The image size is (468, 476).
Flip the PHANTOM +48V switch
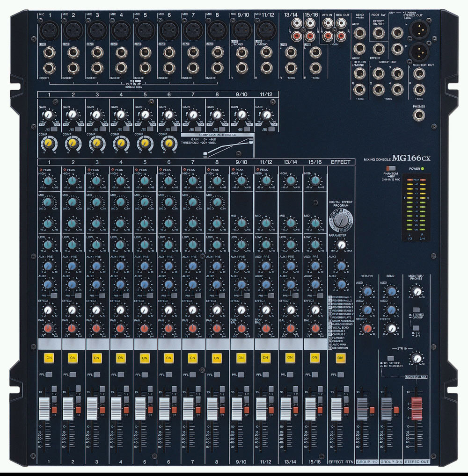[x=391, y=168]
